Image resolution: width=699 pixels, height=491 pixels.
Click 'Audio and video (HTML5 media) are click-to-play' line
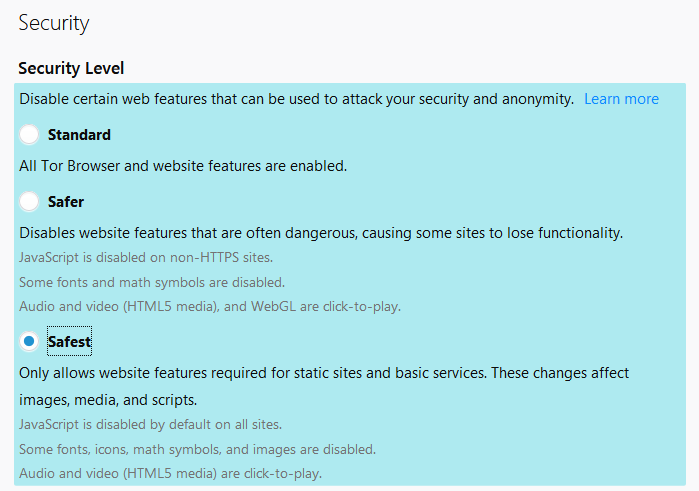click(x=170, y=473)
